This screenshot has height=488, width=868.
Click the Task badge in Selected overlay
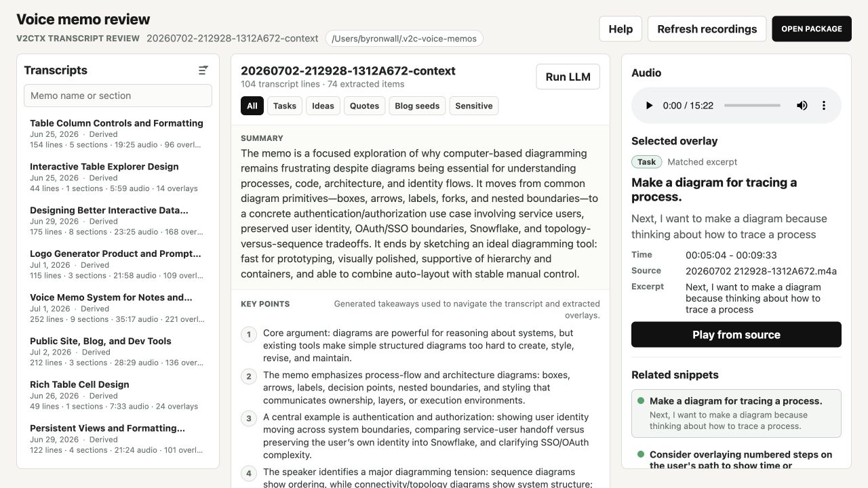[646, 162]
